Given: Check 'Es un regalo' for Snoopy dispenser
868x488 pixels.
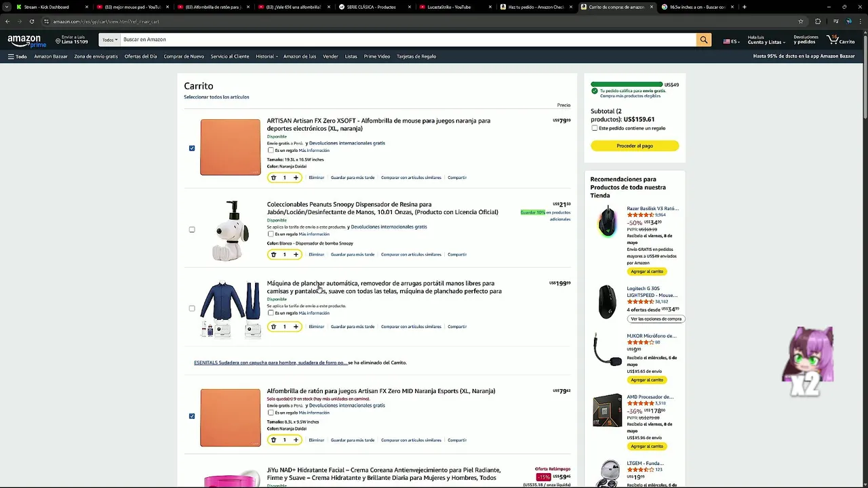Looking at the screenshot, I should (271, 234).
